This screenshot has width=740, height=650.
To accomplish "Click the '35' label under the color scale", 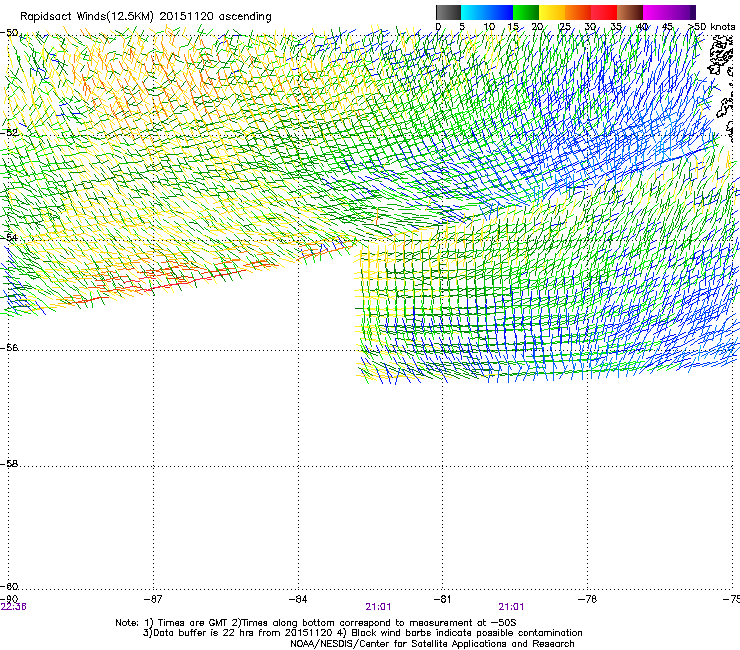I will point(616,27).
